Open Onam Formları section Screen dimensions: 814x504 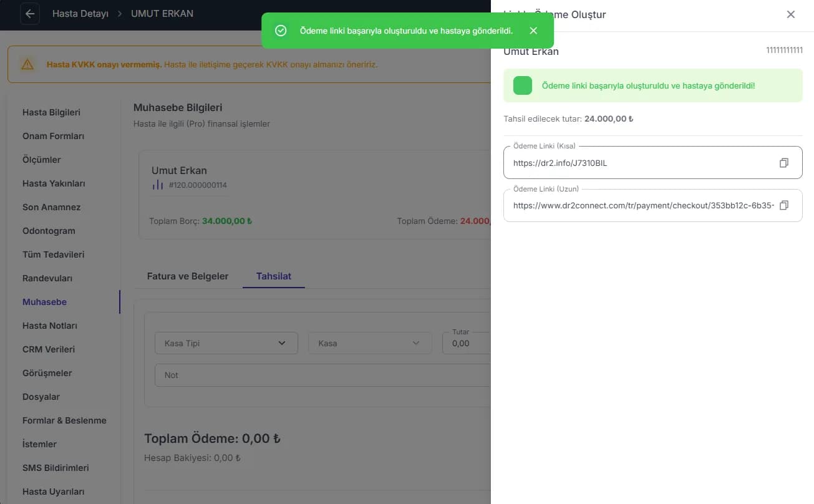click(54, 136)
